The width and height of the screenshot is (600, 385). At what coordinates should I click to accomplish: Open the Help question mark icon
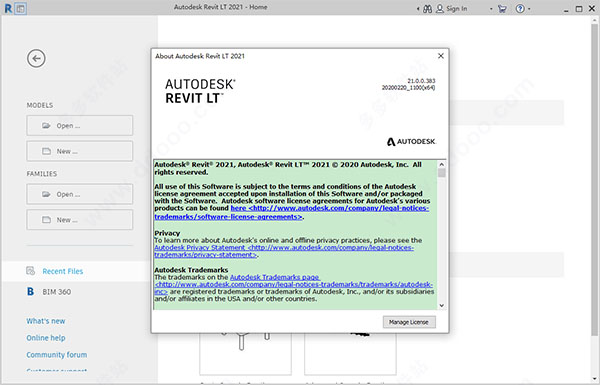click(x=520, y=8)
